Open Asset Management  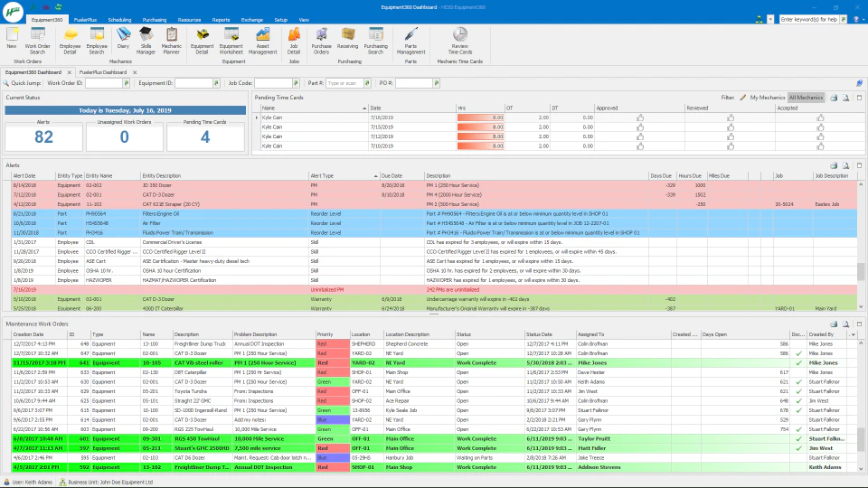(262, 41)
